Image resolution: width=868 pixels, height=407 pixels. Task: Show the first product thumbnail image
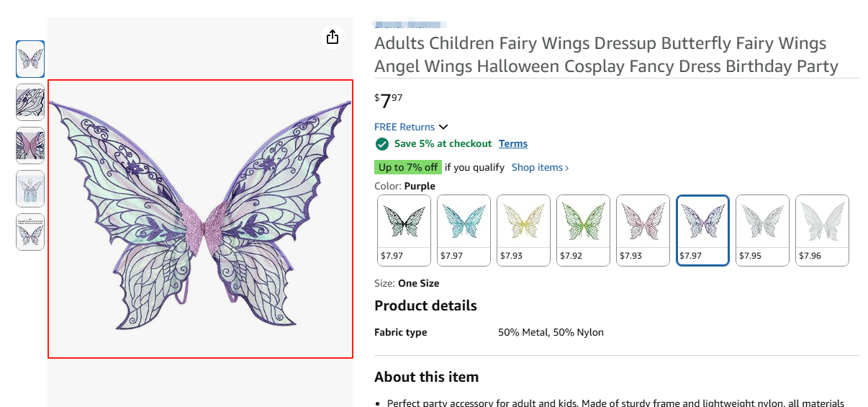[x=30, y=59]
